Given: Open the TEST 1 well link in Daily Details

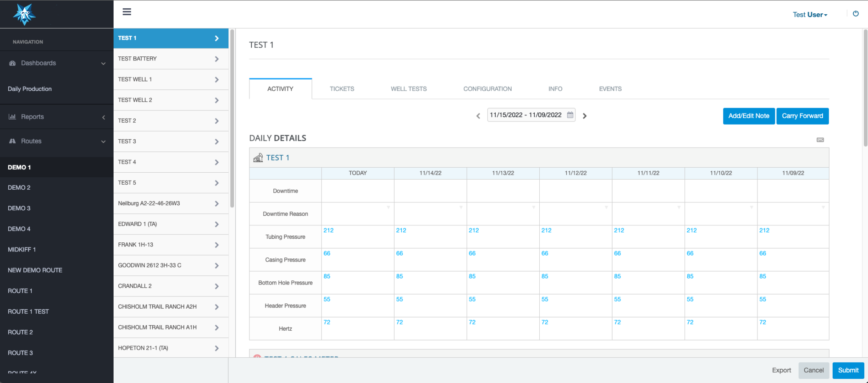Looking at the screenshot, I should coord(277,158).
